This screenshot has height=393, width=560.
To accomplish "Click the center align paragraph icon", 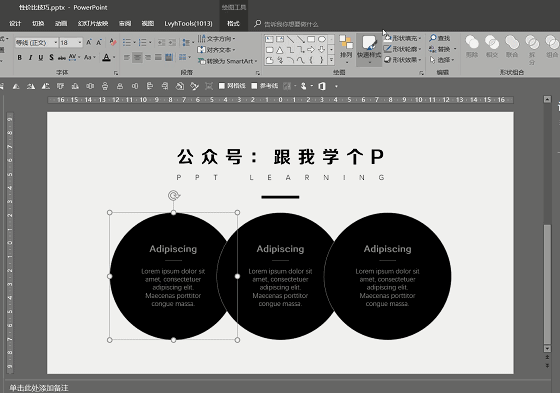I will (137, 58).
